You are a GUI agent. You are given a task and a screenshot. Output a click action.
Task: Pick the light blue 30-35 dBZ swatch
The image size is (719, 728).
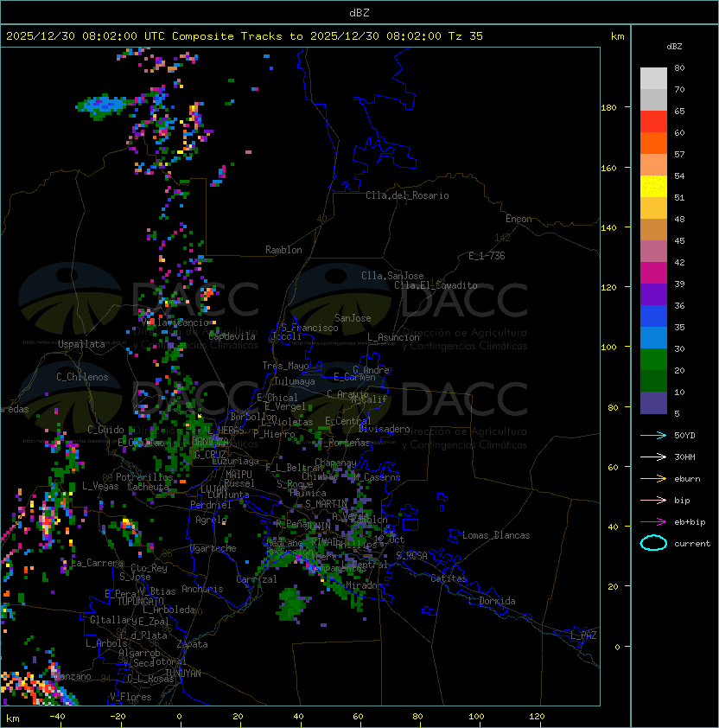pyautogui.click(x=653, y=338)
